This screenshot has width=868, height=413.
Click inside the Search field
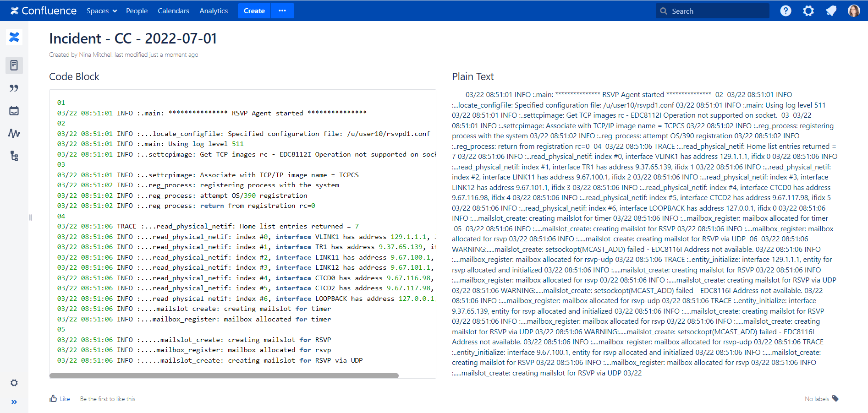coord(712,11)
